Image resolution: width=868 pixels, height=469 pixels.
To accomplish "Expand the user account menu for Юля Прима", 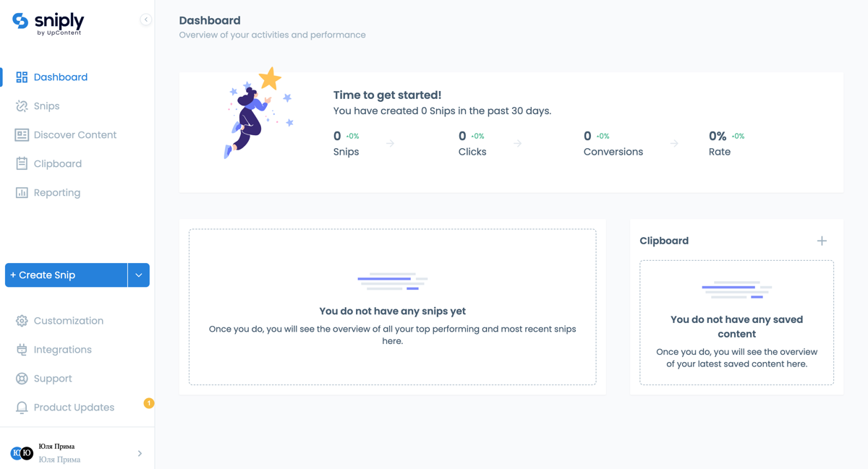I will point(140,453).
